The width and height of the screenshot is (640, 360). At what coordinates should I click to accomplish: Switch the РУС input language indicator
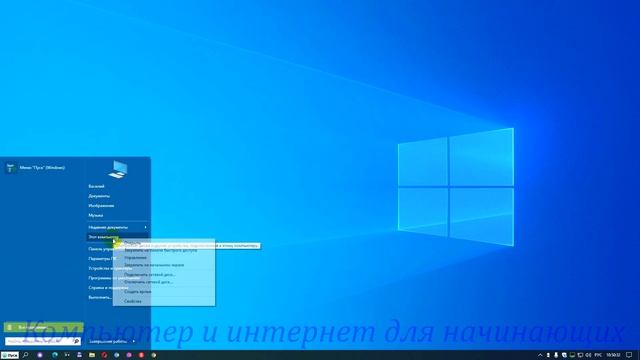(x=598, y=355)
